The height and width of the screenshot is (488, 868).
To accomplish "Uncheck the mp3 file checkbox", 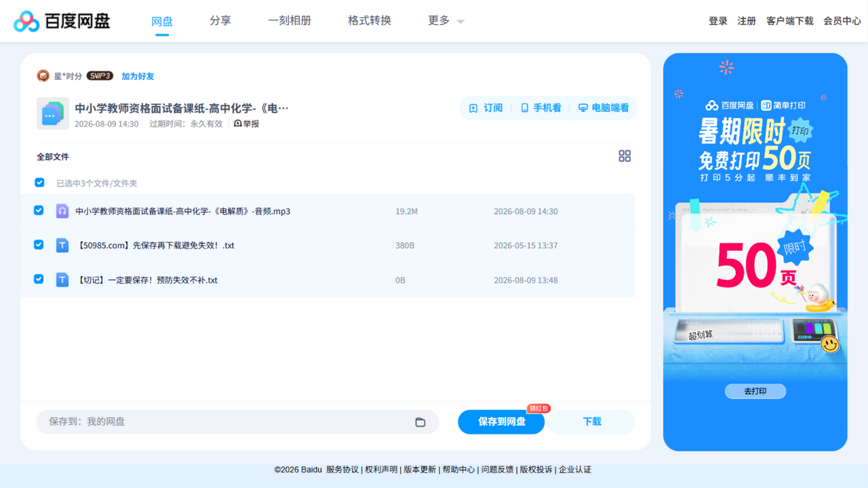I will 39,211.
